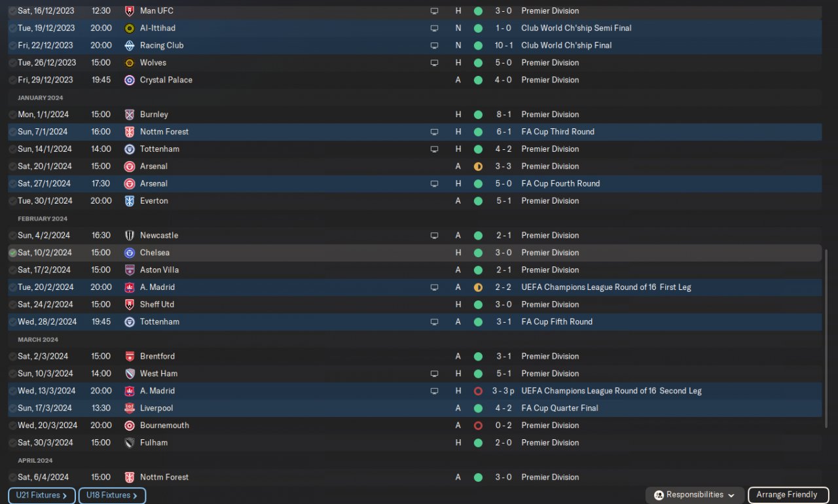Click the Bournemouth club badge icon
The width and height of the screenshot is (838, 504).
pyautogui.click(x=130, y=425)
